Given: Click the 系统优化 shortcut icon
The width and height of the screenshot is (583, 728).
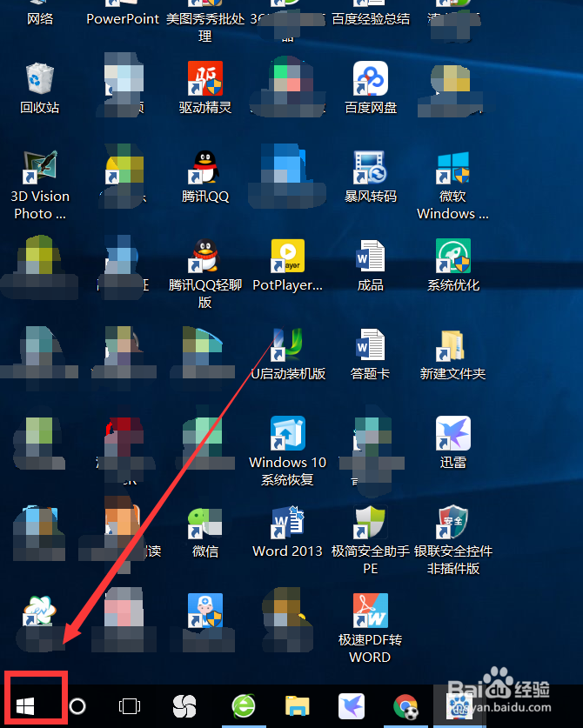Looking at the screenshot, I should coord(453,256).
